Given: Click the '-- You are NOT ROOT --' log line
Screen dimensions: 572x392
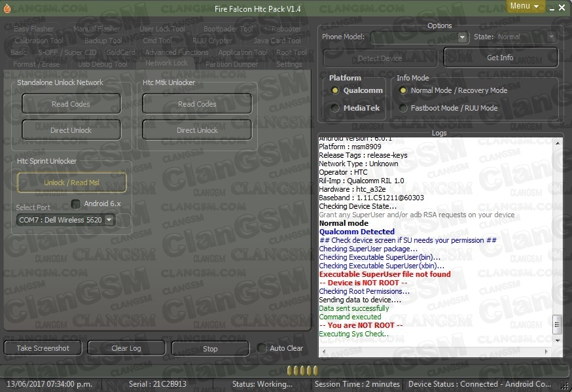Looking at the screenshot, I should coord(361,325).
